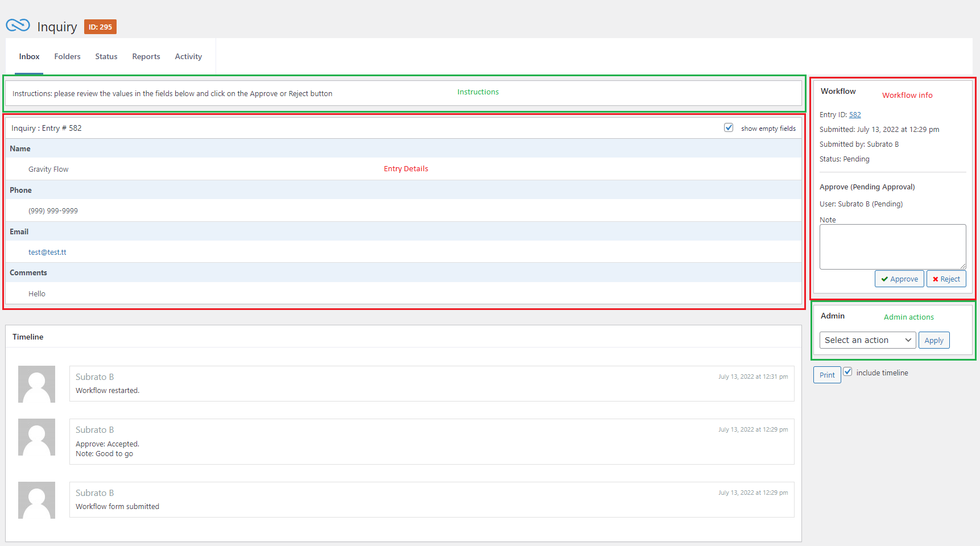Focus the workflow Note text area
Image resolution: width=980 pixels, height=546 pixels.
[x=892, y=246]
